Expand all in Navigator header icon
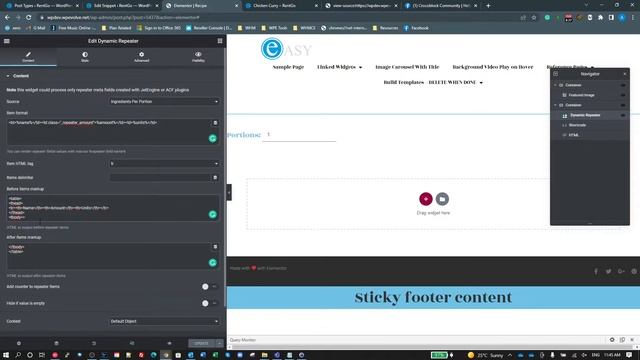640x360 pixels. 556,74
